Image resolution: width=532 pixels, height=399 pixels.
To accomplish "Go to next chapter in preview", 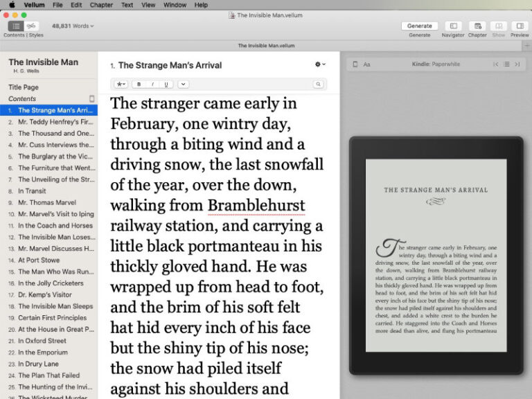I will [x=517, y=64].
